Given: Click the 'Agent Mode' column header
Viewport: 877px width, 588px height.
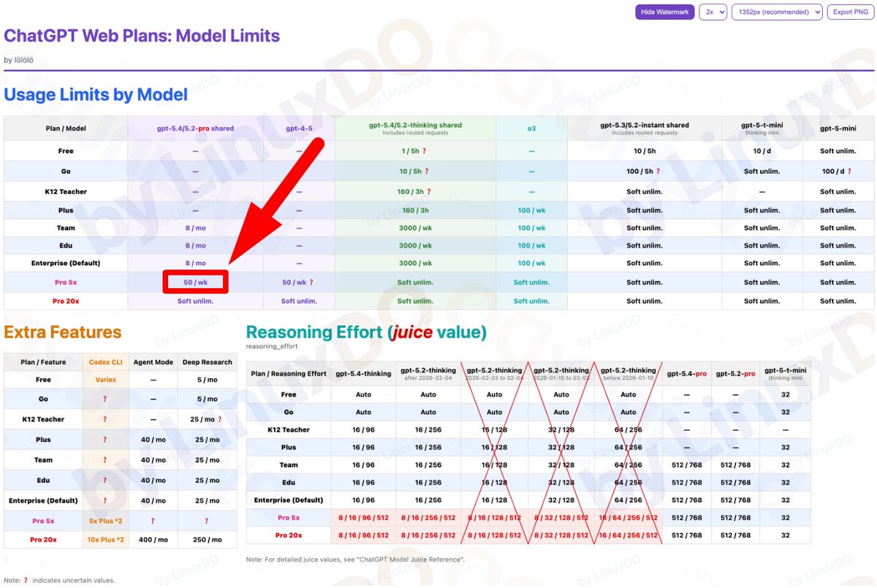Looking at the screenshot, I should tap(153, 362).
